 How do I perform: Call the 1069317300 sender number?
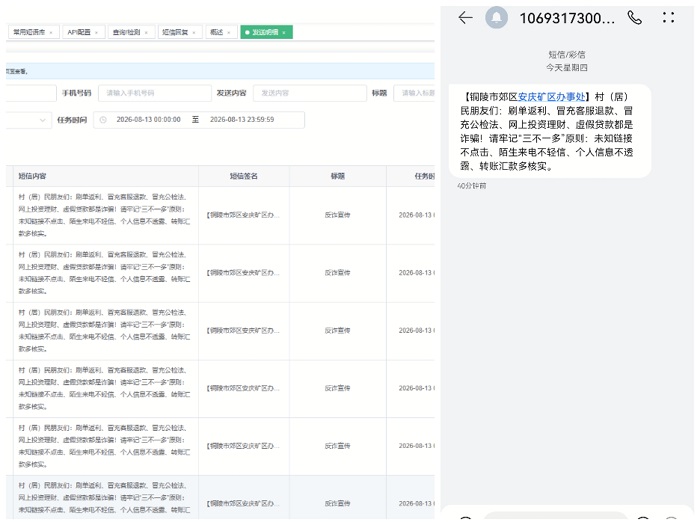tap(634, 18)
